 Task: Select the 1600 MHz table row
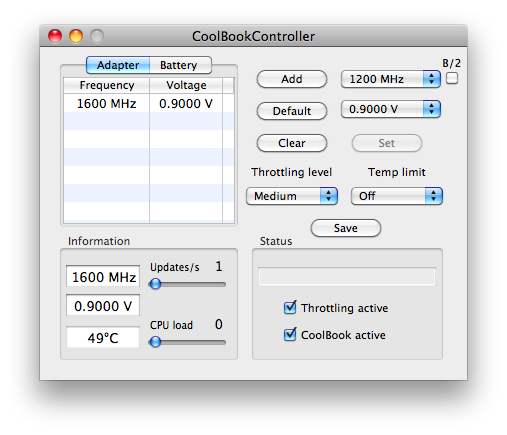(149, 104)
